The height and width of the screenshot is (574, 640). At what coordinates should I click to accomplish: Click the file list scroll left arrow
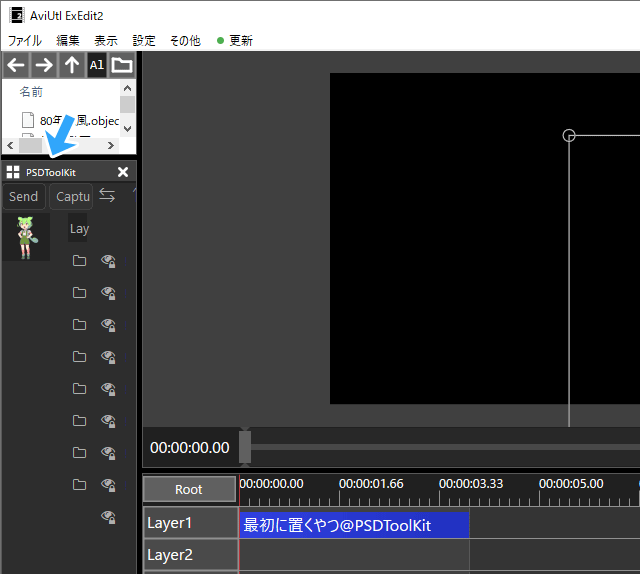[10, 145]
